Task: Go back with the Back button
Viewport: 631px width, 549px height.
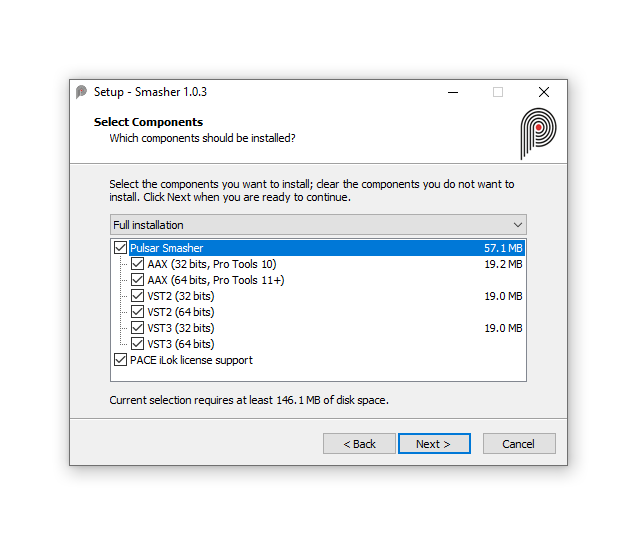Action: click(x=360, y=444)
